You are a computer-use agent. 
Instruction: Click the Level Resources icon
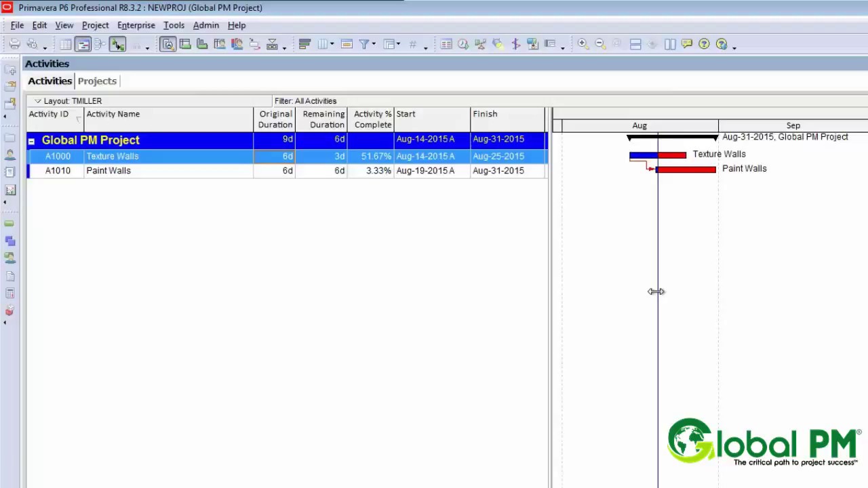click(x=481, y=44)
